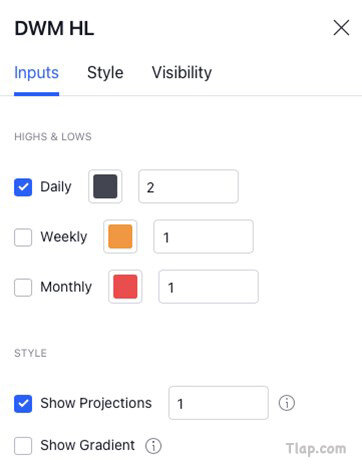Enable the Weekly checkbox
The image size is (362, 468).
(x=23, y=237)
